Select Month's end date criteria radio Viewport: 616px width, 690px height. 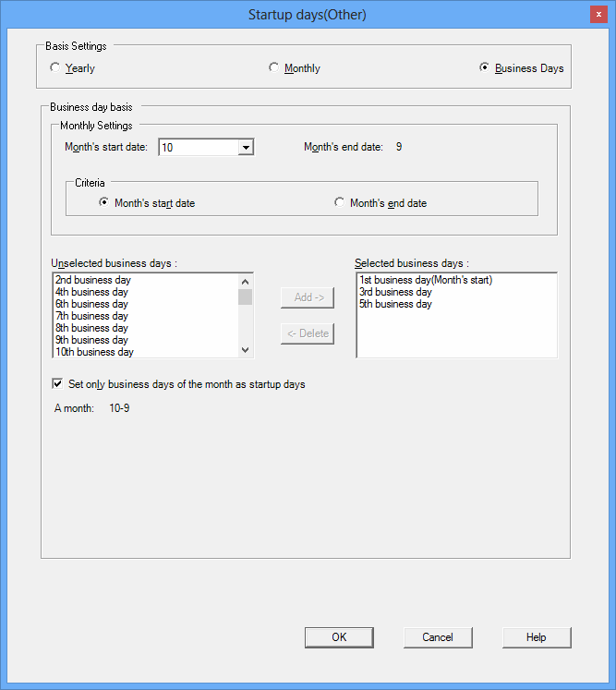click(x=340, y=202)
